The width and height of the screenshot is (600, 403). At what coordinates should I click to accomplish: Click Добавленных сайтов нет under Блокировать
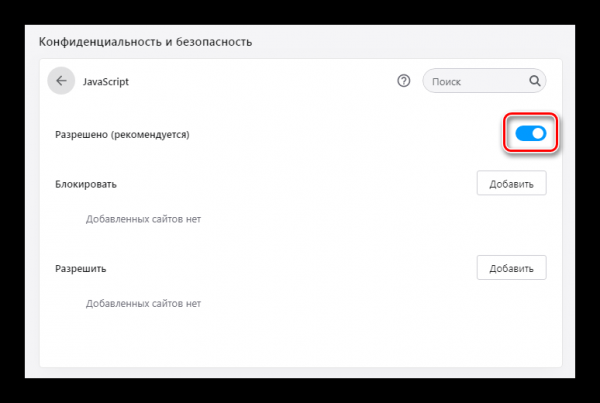coord(143,219)
